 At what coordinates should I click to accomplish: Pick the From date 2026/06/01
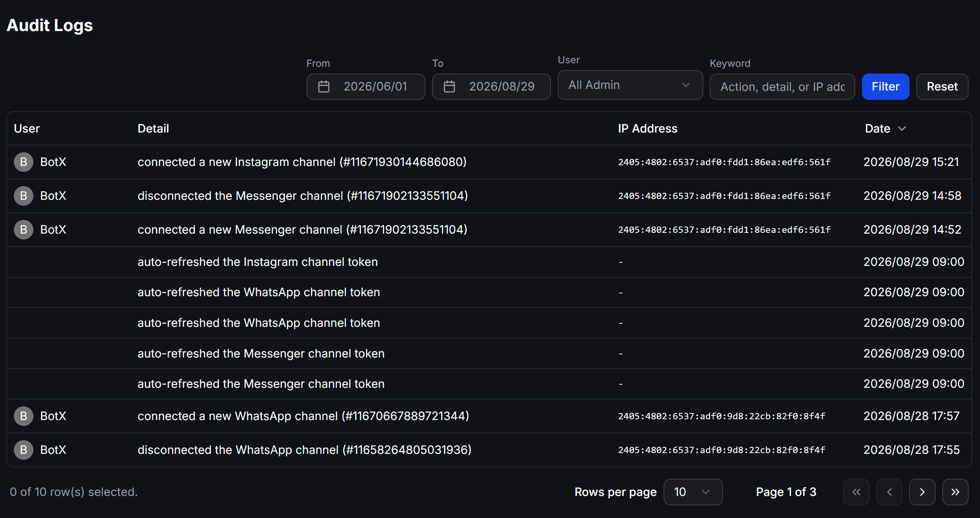366,87
